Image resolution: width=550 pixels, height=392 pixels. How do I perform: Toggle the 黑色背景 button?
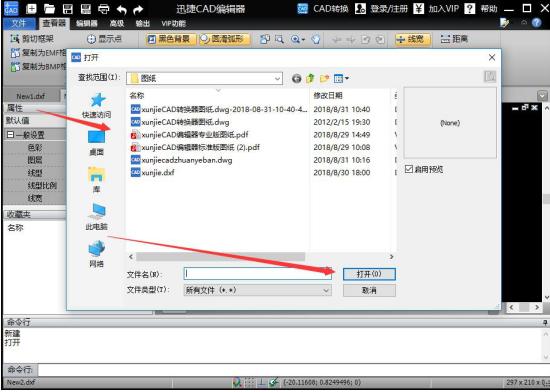[x=171, y=39]
